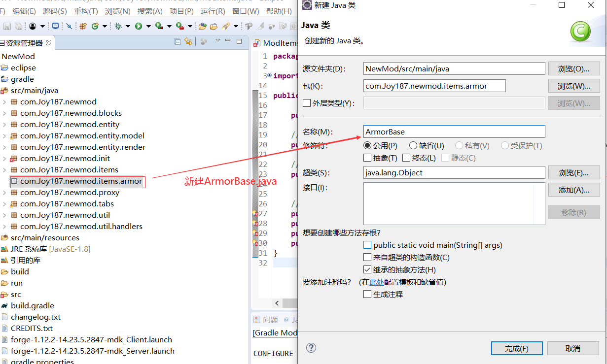Click the green Run icon
The height and width of the screenshot is (364, 607).
click(x=139, y=26)
